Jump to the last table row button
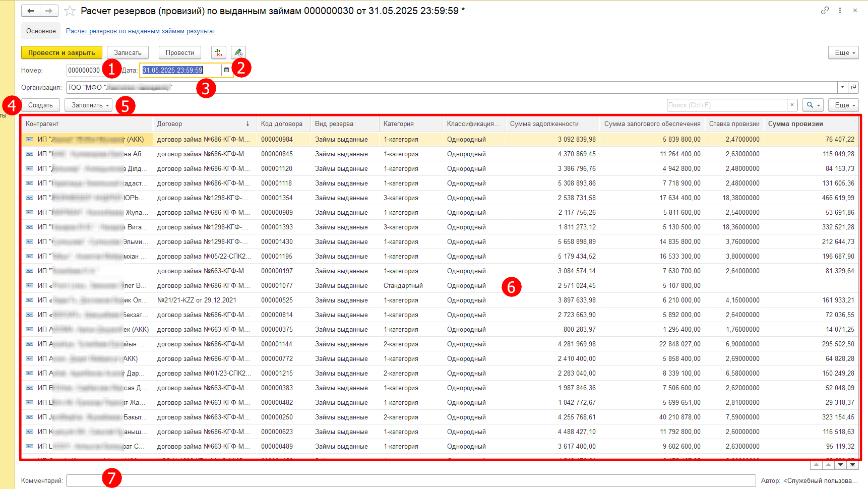This screenshot has height=489, width=868. 852,465
